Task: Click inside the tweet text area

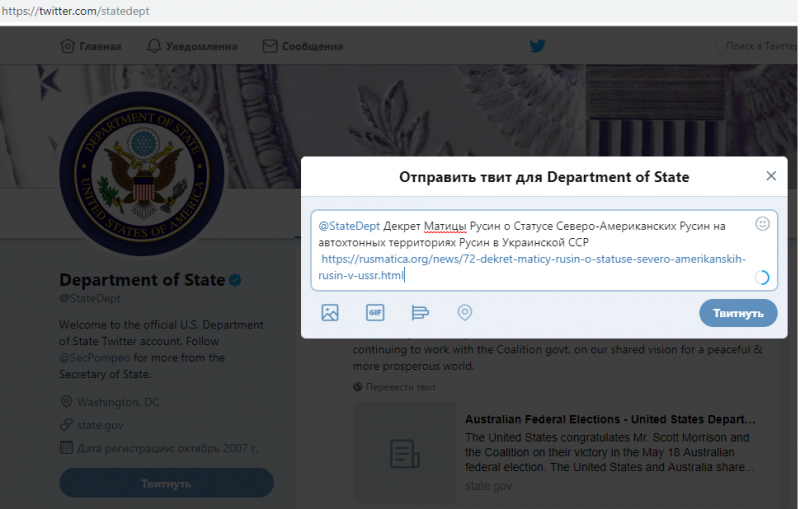Action: 544,250
